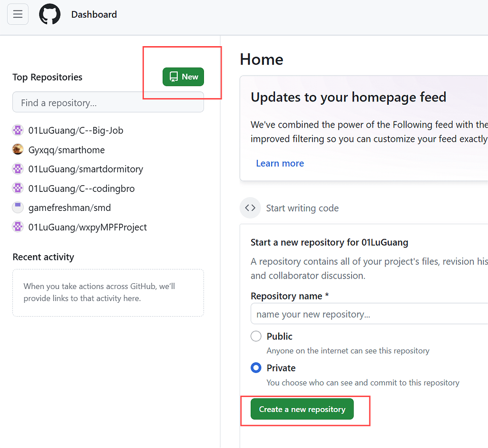Select the Private radio button

pos(256,368)
